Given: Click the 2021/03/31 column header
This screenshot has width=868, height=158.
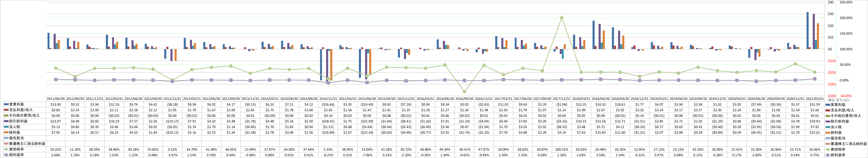Looking at the screenshot, I should tap(815, 99).
